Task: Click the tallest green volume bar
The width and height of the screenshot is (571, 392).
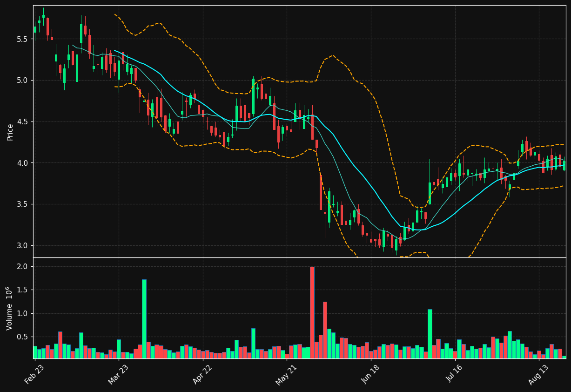Action: (144, 319)
